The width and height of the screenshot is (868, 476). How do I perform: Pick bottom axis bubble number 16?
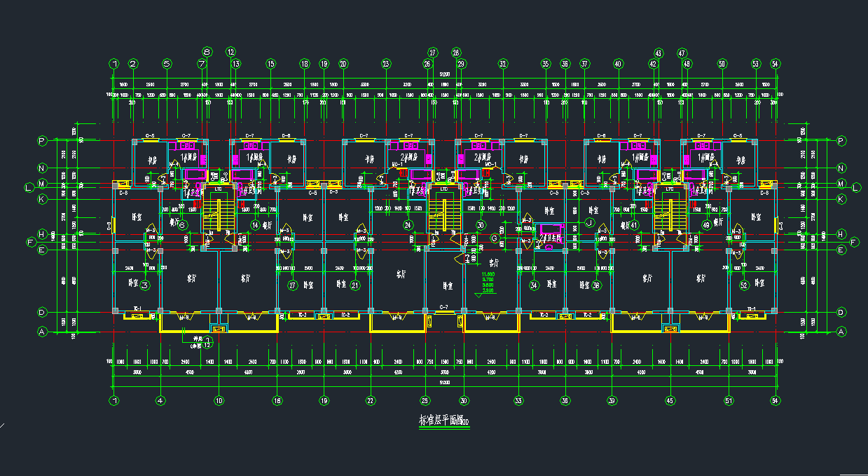point(277,401)
